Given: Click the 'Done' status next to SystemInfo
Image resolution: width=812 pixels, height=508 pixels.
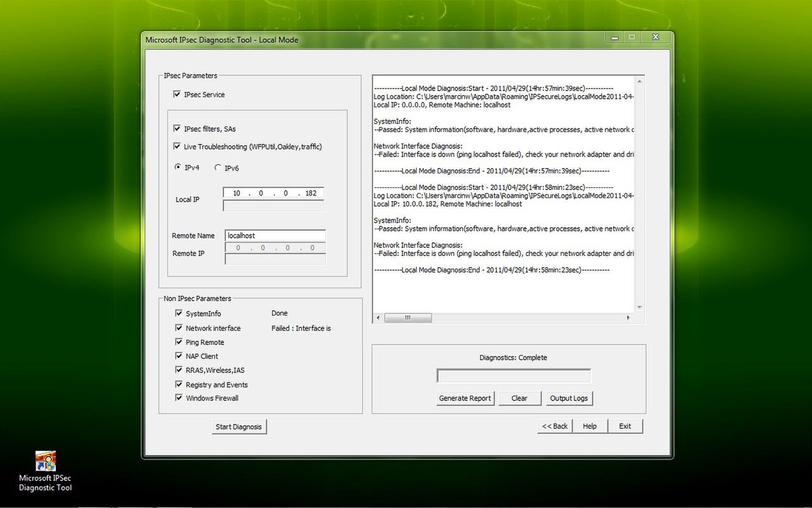Looking at the screenshot, I should pos(279,313).
